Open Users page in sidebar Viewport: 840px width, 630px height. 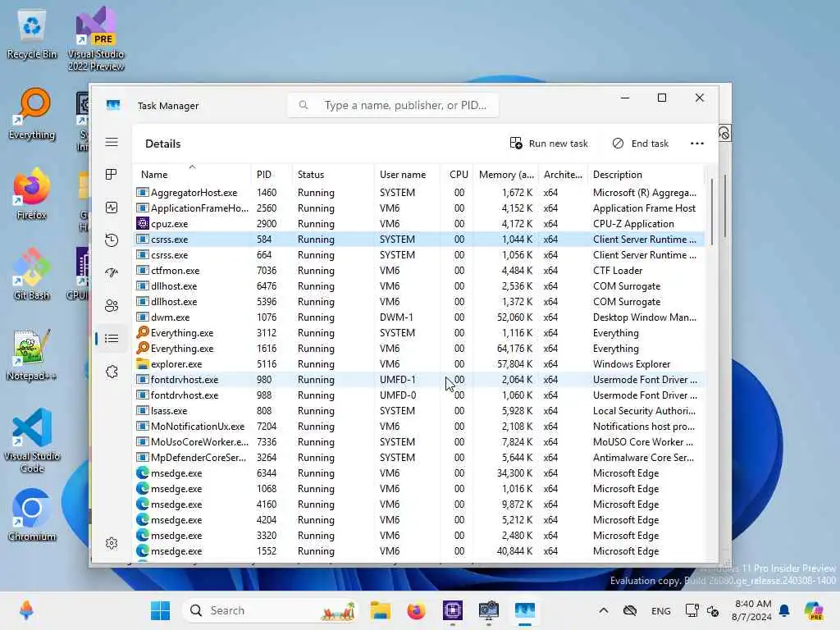(112, 306)
